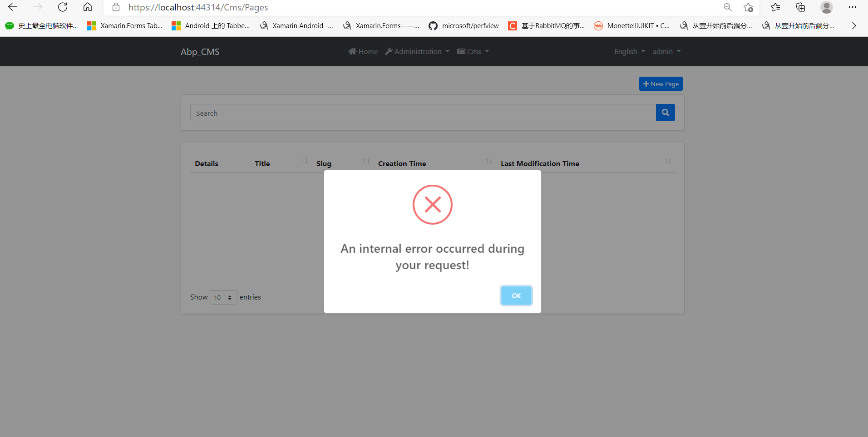Adjust the Show entries number stepper
The width and height of the screenshot is (868, 437).
[231, 297]
